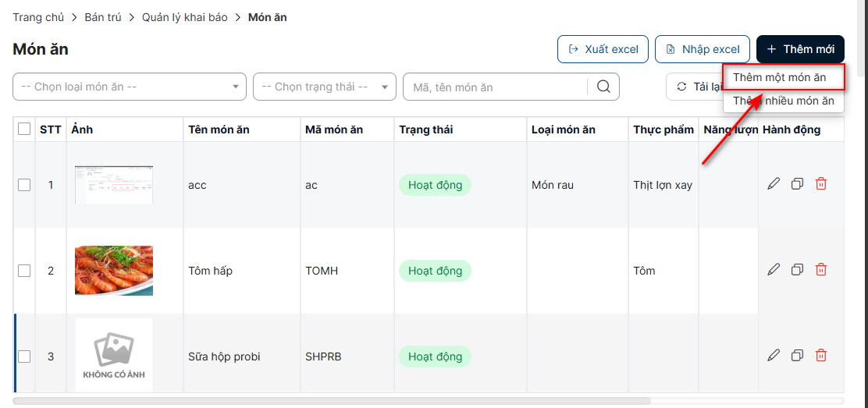Viewport: 868px width, 408px height.
Task: Expand the 'Chọn trạng thái' dropdown
Action: tap(324, 87)
